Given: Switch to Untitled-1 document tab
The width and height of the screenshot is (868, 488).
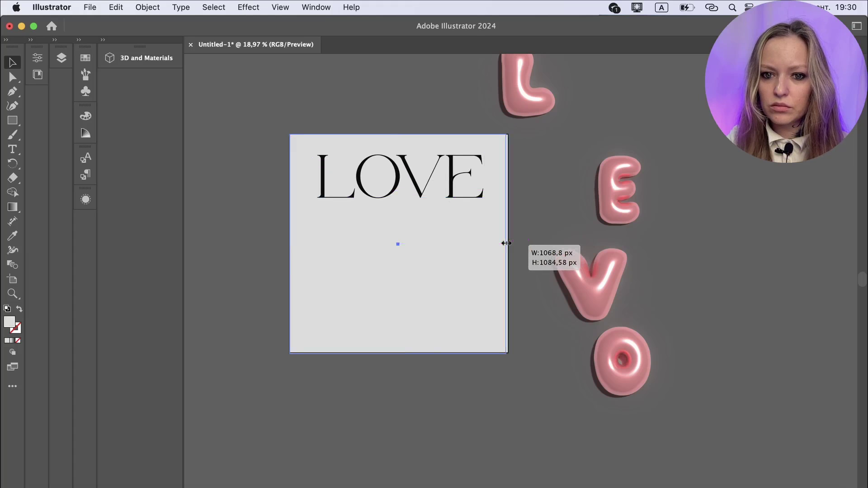Looking at the screenshot, I should pyautogui.click(x=255, y=44).
